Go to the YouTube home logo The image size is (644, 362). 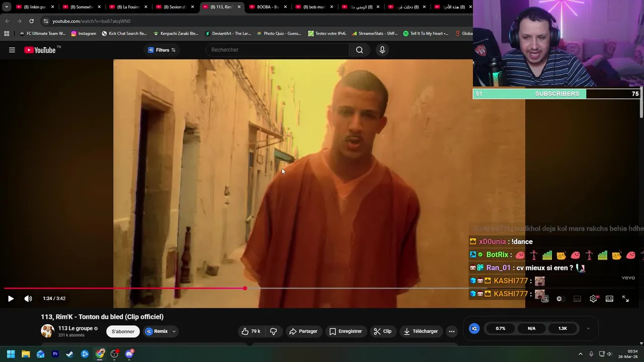click(x=39, y=50)
